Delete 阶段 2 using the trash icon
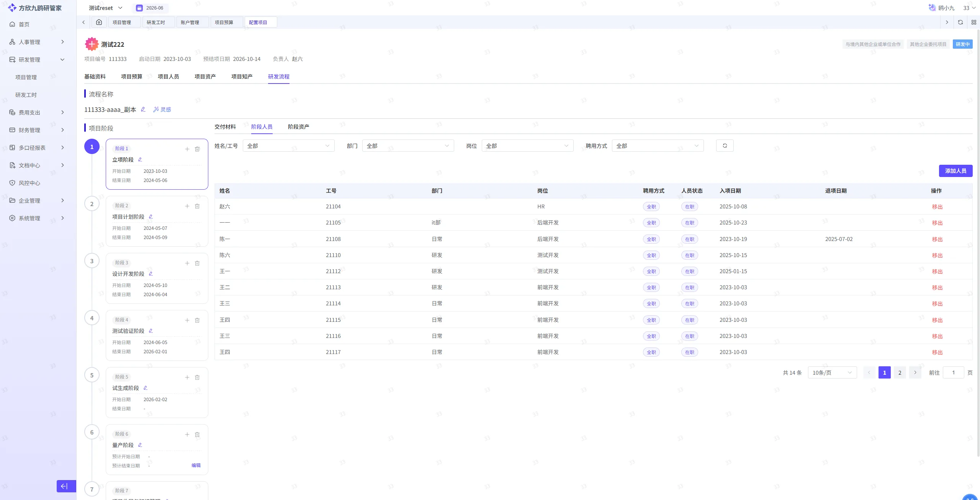Screen dimensions: 980x500 pyautogui.click(x=197, y=206)
